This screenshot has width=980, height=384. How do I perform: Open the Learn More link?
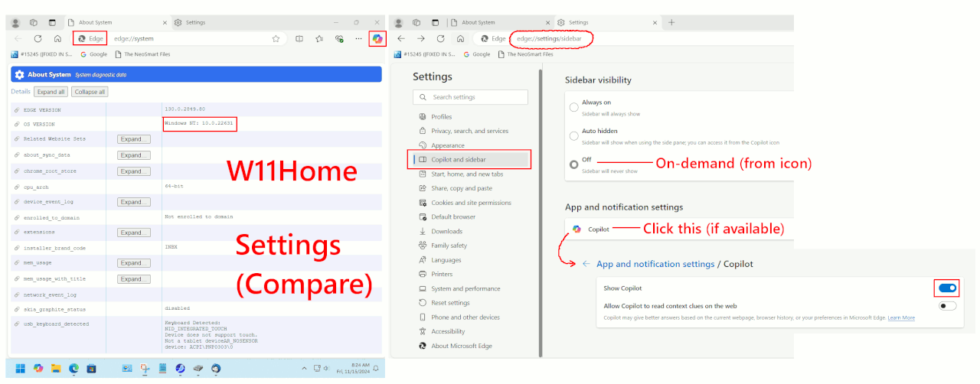tap(901, 317)
